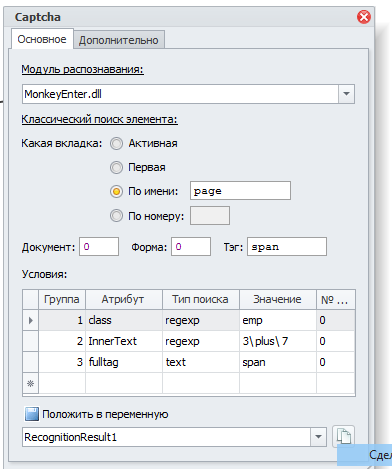Select the Первая radio option

pyautogui.click(x=116, y=167)
